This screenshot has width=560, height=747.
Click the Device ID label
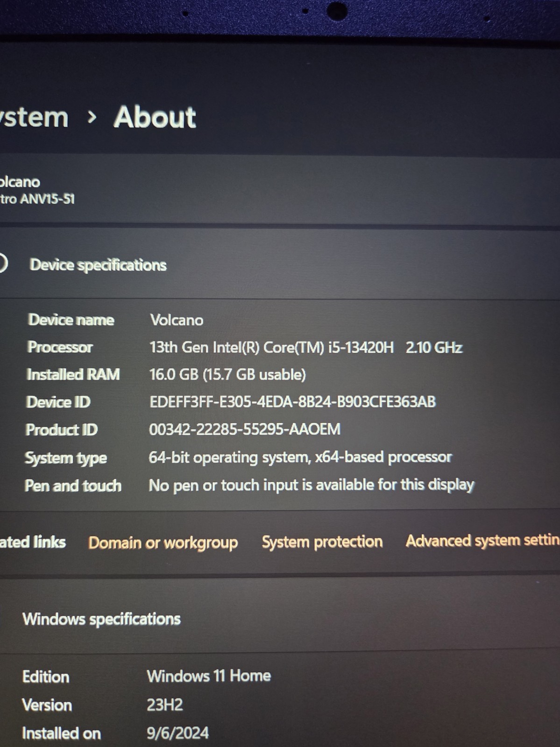(58, 402)
